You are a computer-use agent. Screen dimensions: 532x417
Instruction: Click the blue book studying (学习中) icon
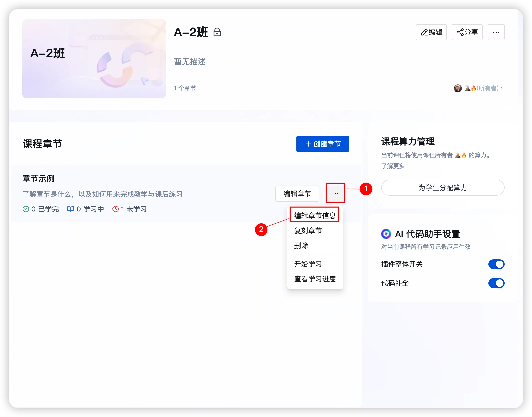tap(71, 209)
